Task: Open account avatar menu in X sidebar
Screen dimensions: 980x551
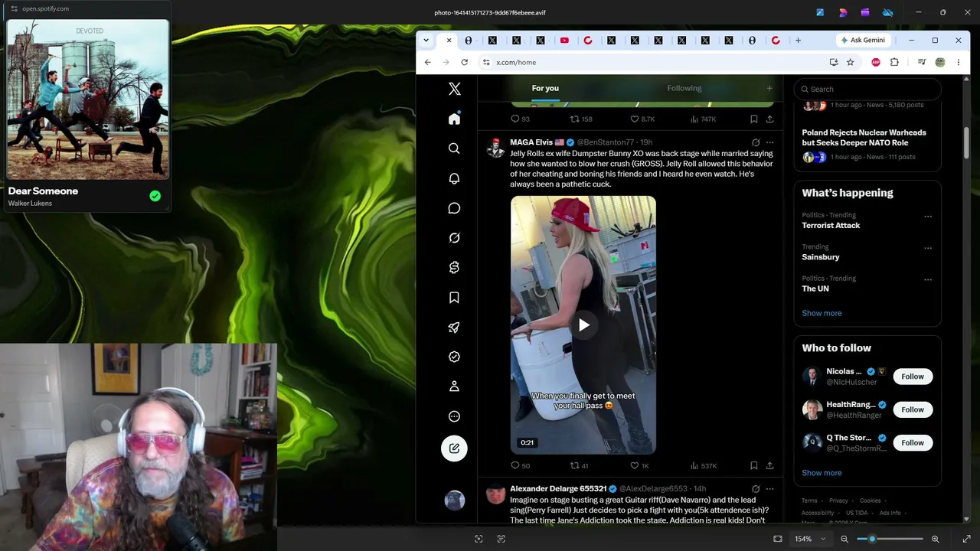Action: [x=455, y=500]
